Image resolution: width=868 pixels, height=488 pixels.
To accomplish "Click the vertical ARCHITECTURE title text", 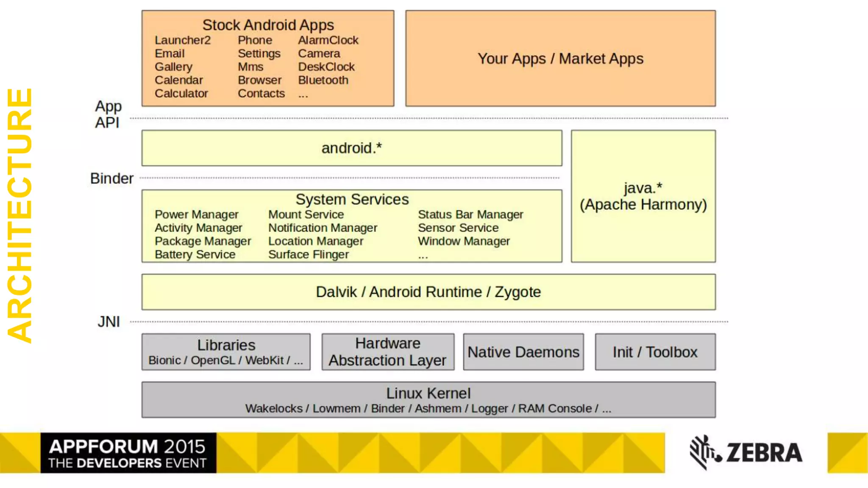I will [x=20, y=215].
